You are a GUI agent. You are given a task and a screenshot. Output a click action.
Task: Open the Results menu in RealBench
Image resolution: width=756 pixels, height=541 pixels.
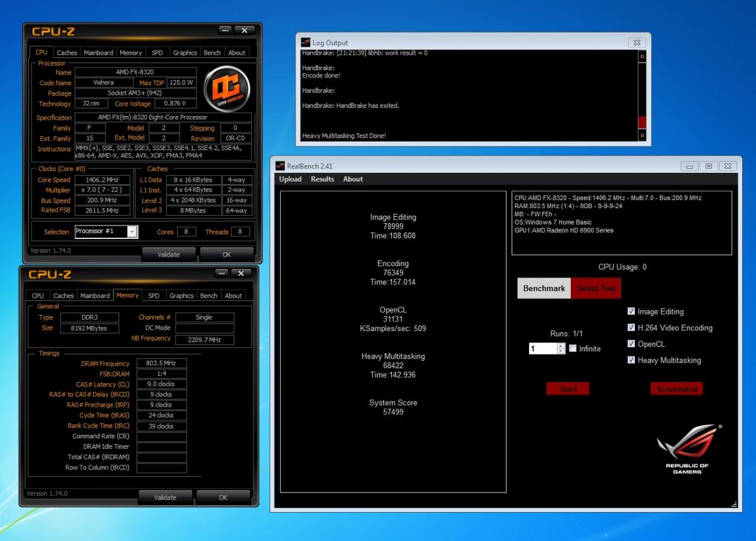point(323,179)
